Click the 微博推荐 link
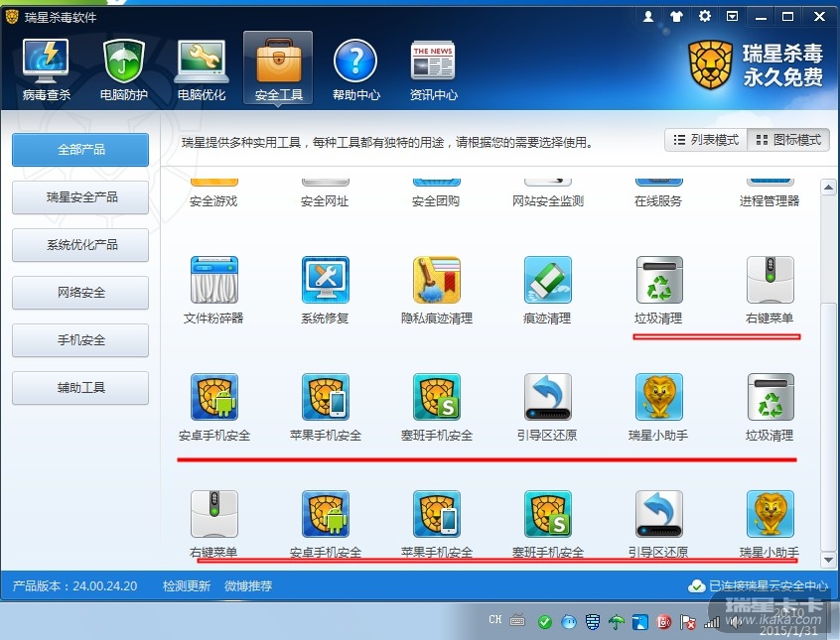The height and width of the screenshot is (640, 840). click(x=248, y=585)
